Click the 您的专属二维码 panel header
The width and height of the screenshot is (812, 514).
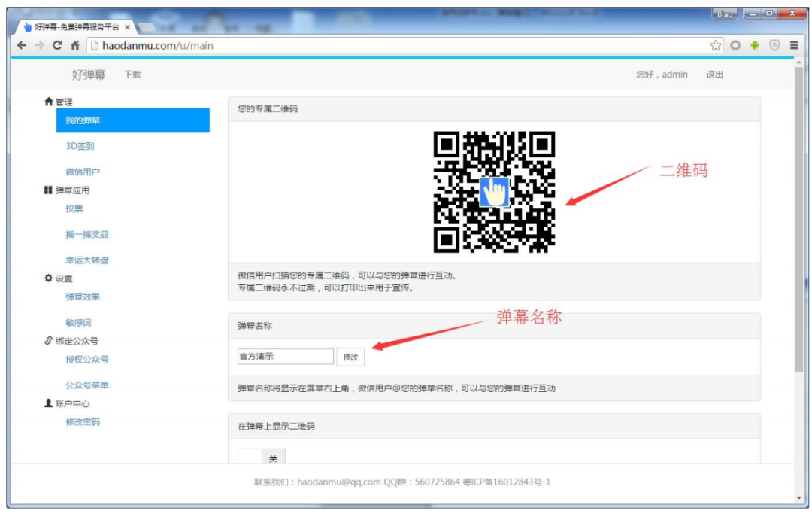click(494, 109)
